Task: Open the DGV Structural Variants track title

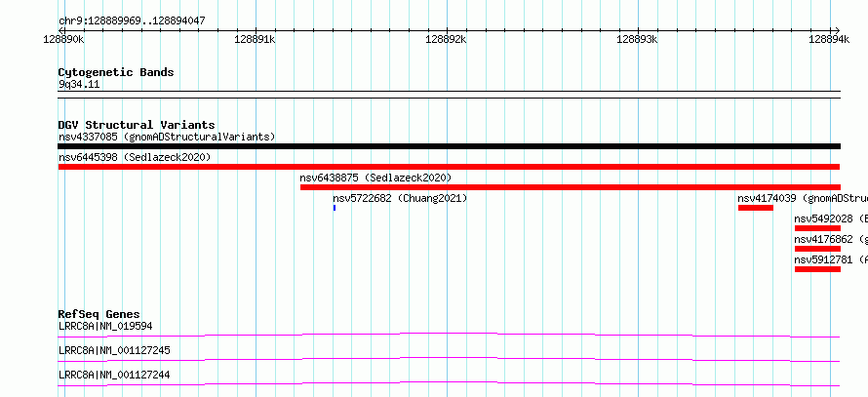Action: click(137, 125)
